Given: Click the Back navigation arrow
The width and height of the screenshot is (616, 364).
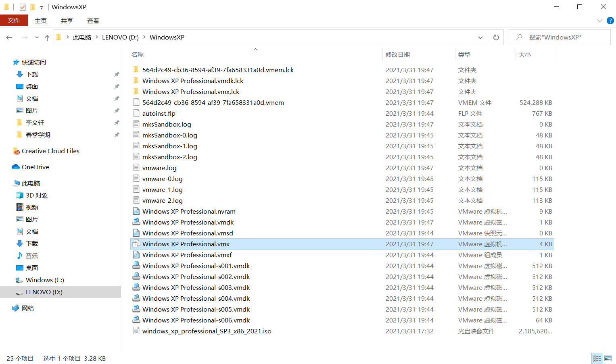Looking at the screenshot, I should (9, 37).
